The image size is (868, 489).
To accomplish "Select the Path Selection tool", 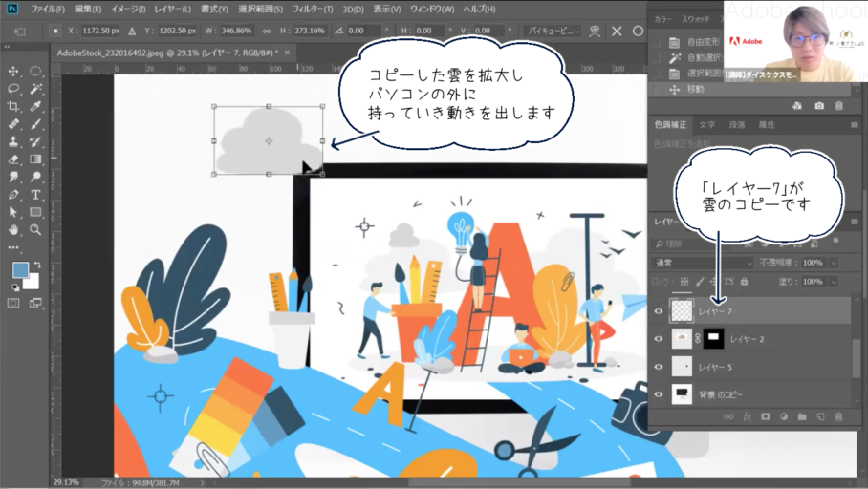I will click(x=13, y=212).
